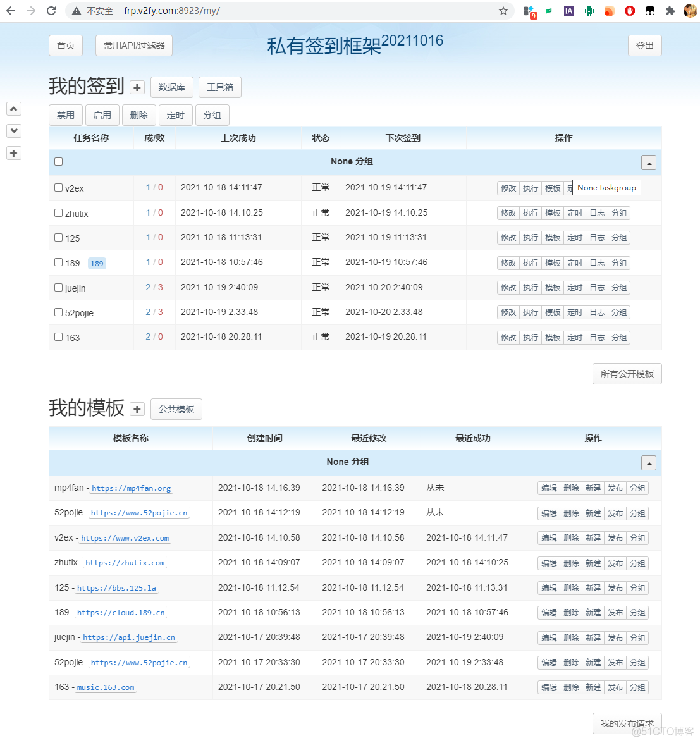
Task: Click 分组 above the task table
Action: (212, 115)
